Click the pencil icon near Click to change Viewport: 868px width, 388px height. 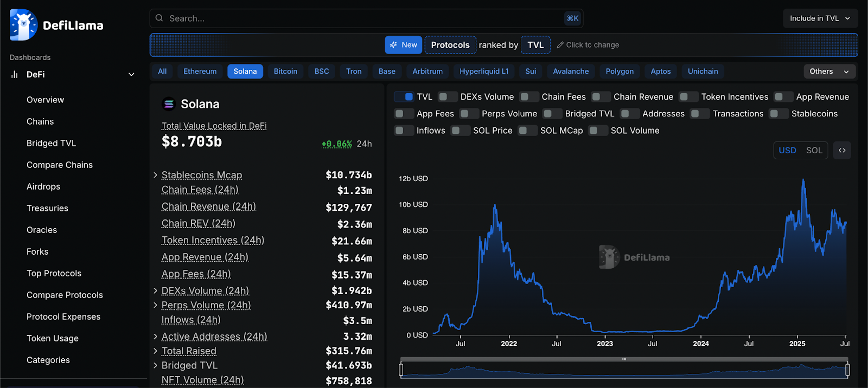click(x=560, y=45)
